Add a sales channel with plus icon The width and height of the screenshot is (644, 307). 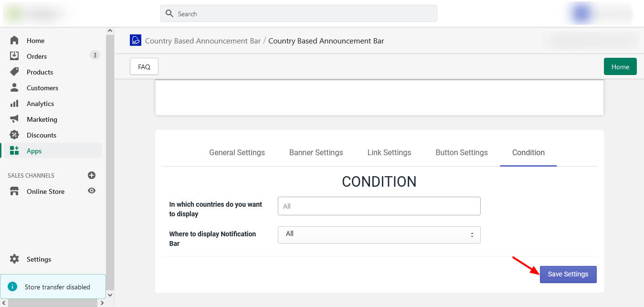point(92,175)
